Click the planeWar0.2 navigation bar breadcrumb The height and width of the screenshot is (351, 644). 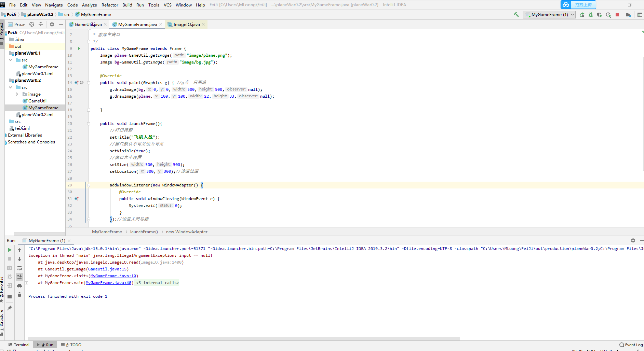pos(40,15)
